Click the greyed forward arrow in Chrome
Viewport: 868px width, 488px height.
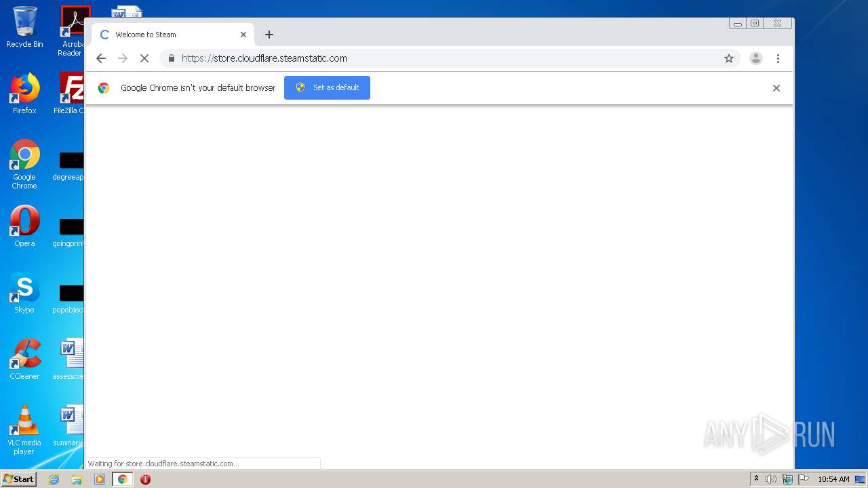click(x=123, y=58)
